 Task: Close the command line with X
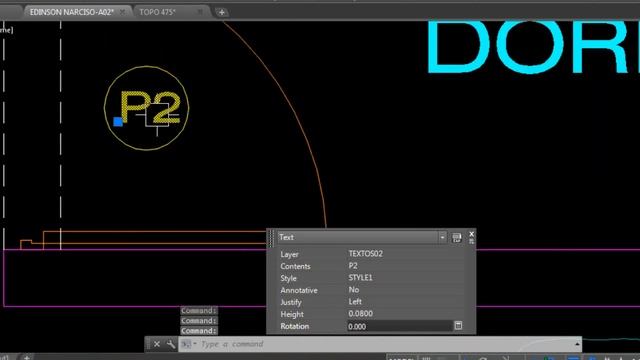click(x=157, y=344)
